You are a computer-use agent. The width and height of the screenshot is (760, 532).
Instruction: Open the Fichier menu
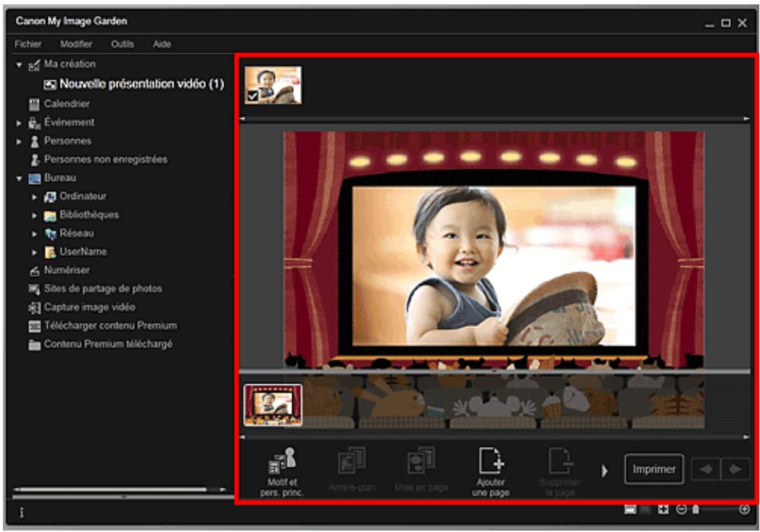(x=30, y=44)
